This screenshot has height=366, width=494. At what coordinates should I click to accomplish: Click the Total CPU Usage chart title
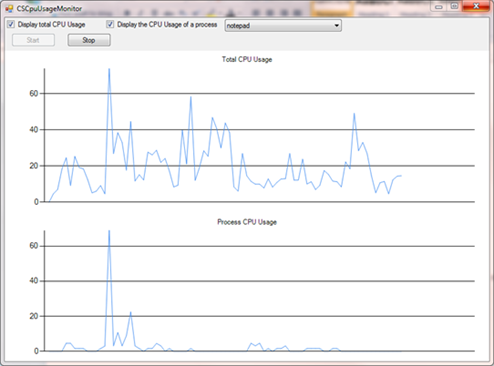tap(247, 59)
